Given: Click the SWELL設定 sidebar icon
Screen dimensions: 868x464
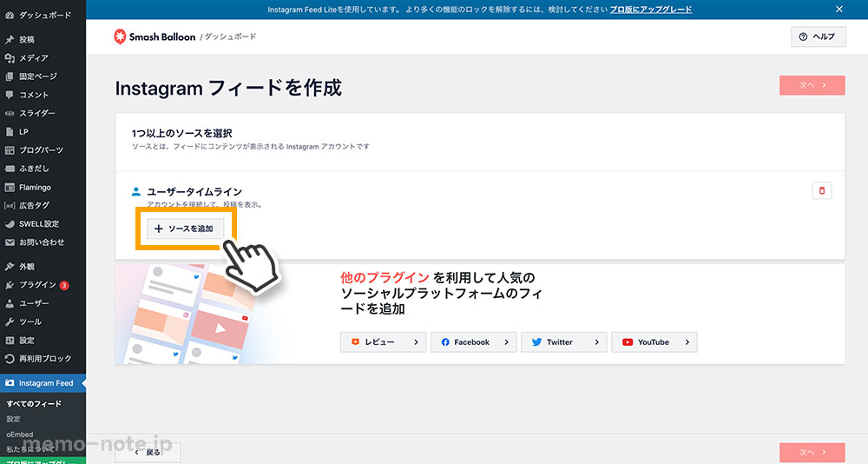Looking at the screenshot, I should point(10,224).
